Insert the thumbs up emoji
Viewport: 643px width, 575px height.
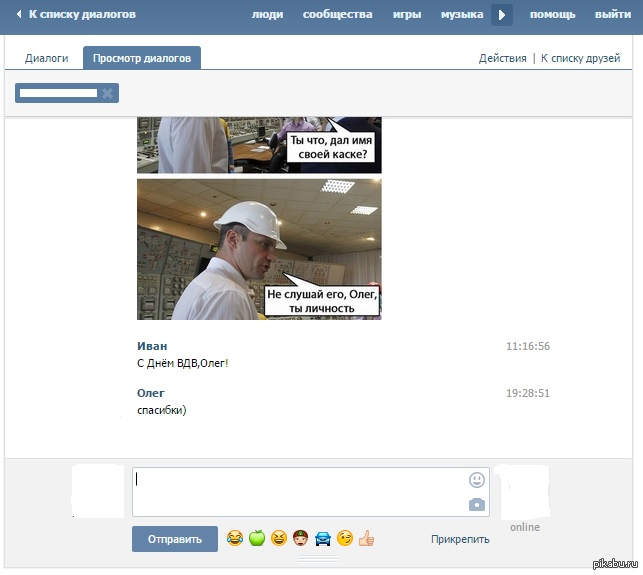point(367,538)
